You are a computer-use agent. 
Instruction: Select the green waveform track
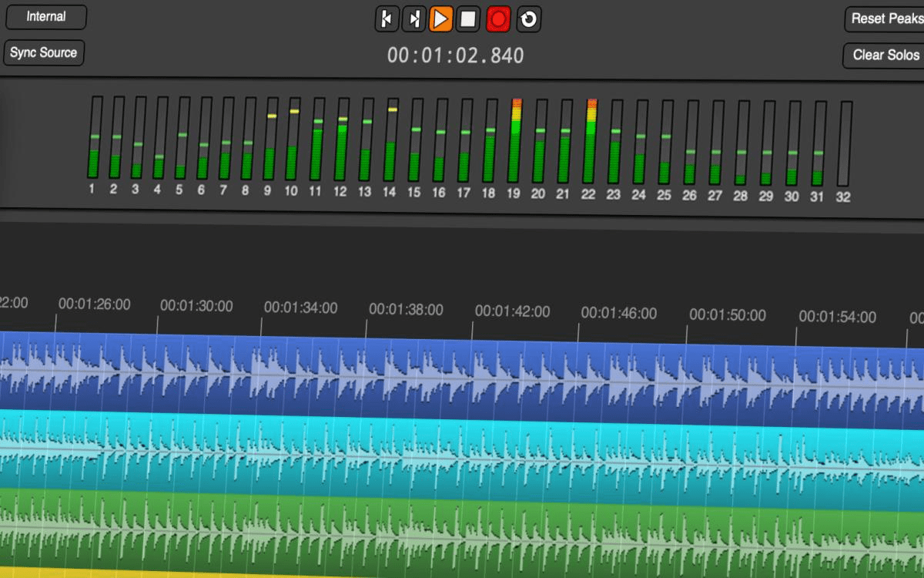tap(462, 537)
